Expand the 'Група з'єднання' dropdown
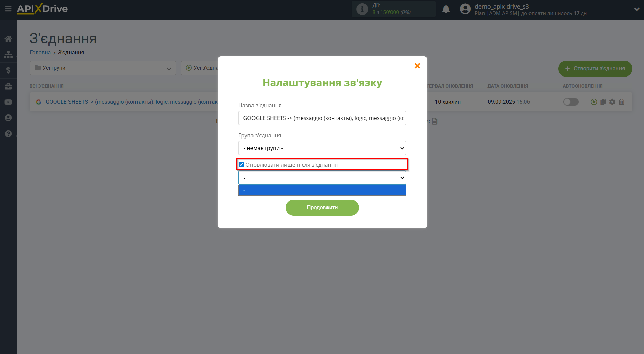 point(322,148)
